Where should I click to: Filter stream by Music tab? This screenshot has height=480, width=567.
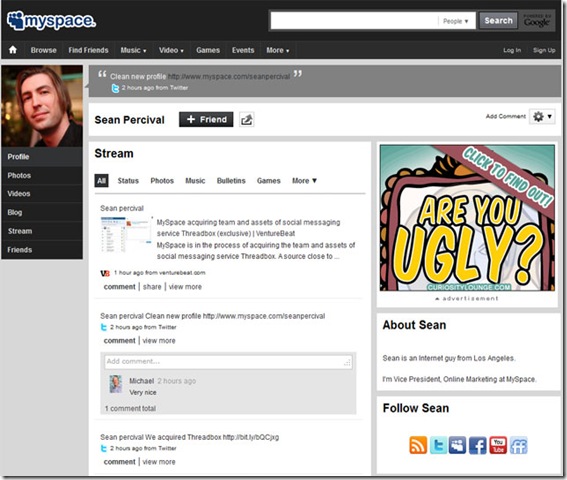pyautogui.click(x=195, y=180)
